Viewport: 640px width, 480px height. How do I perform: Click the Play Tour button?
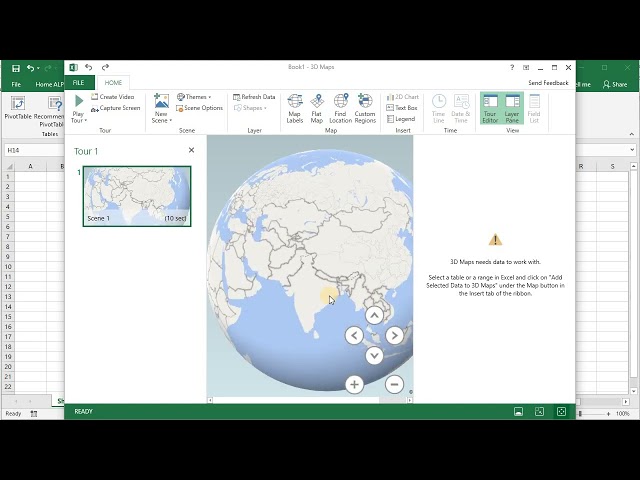pos(78,108)
